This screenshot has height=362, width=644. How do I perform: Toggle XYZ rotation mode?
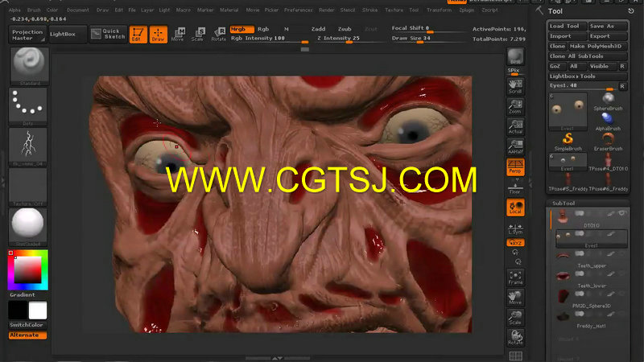pyautogui.click(x=515, y=243)
